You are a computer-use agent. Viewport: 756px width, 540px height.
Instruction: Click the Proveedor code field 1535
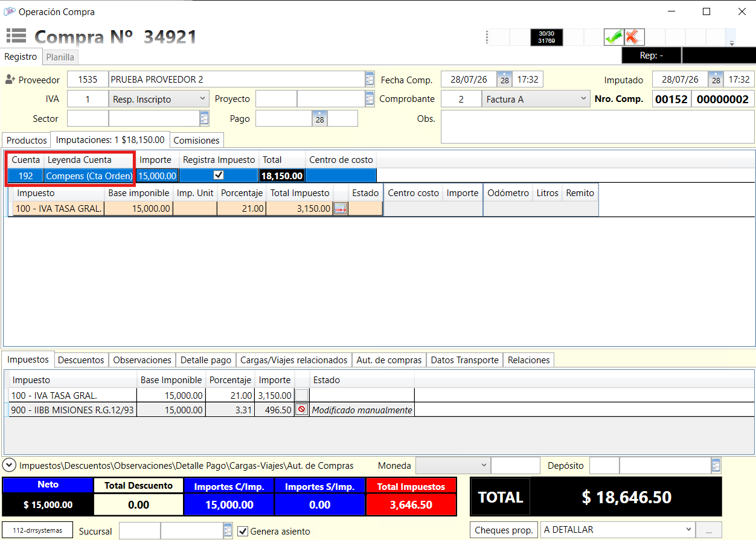(x=88, y=80)
